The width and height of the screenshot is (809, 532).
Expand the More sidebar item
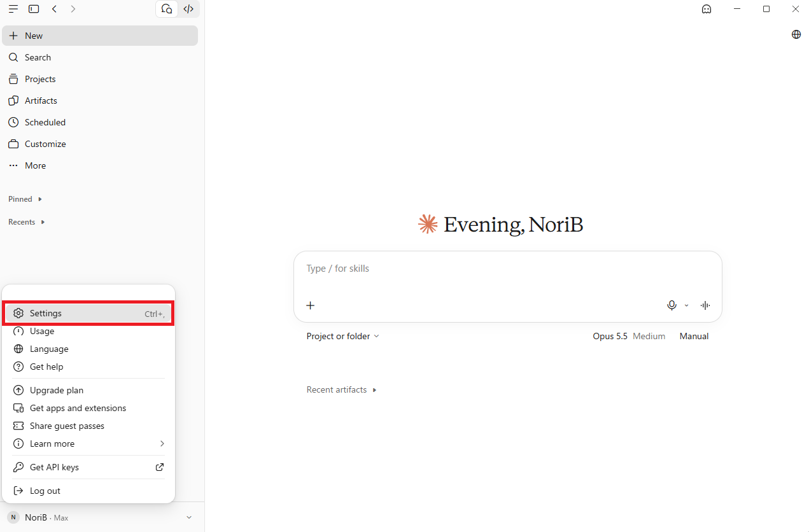click(100, 165)
